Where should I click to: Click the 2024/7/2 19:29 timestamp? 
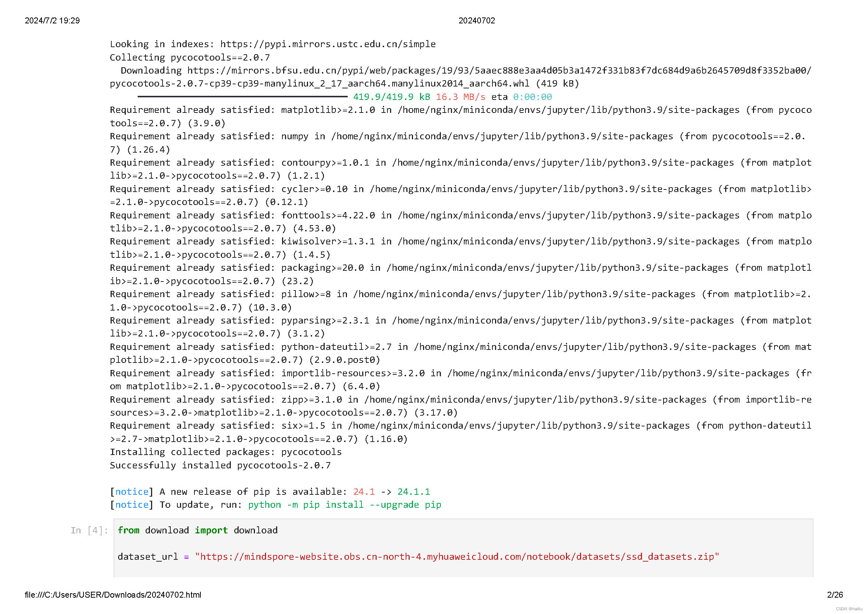pyautogui.click(x=52, y=21)
